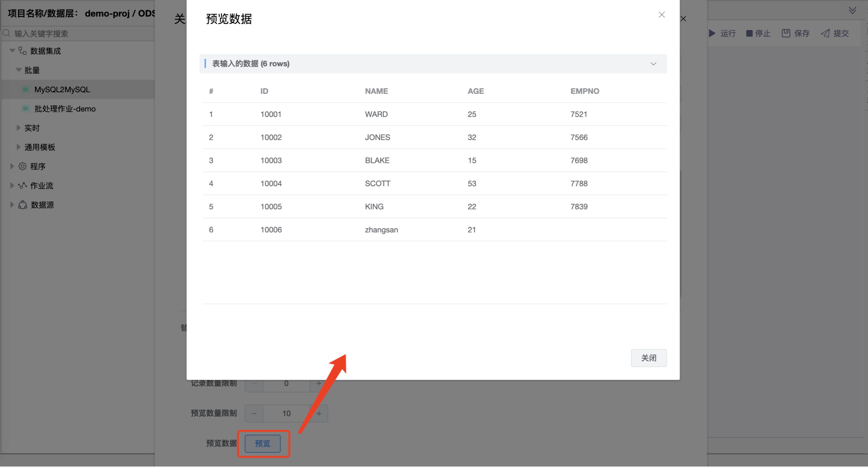
Task: Submit the job with the 提交 icon
Action: tap(825, 33)
